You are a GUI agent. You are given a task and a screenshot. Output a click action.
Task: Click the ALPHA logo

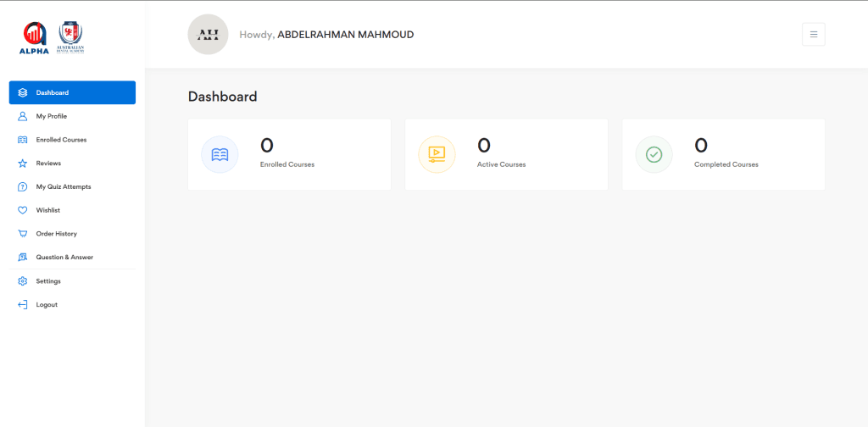[x=35, y=38]
